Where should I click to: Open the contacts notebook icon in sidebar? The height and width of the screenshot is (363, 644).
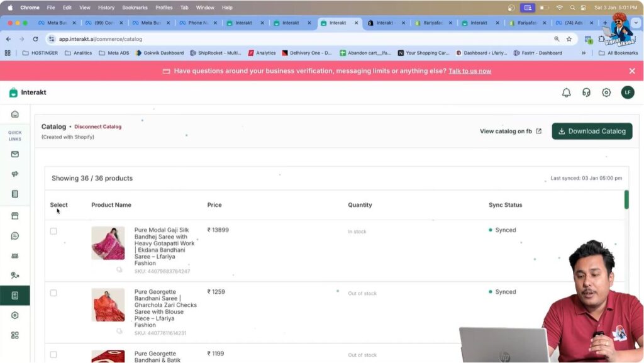15,194
